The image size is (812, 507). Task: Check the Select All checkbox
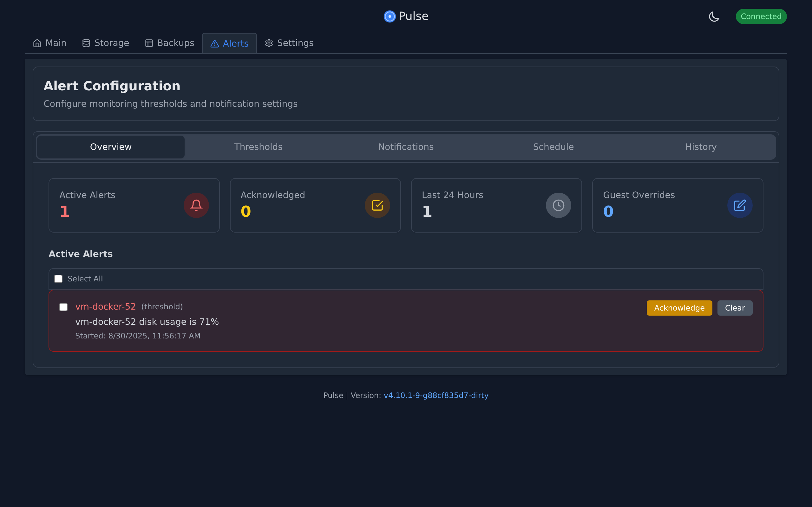58,279
